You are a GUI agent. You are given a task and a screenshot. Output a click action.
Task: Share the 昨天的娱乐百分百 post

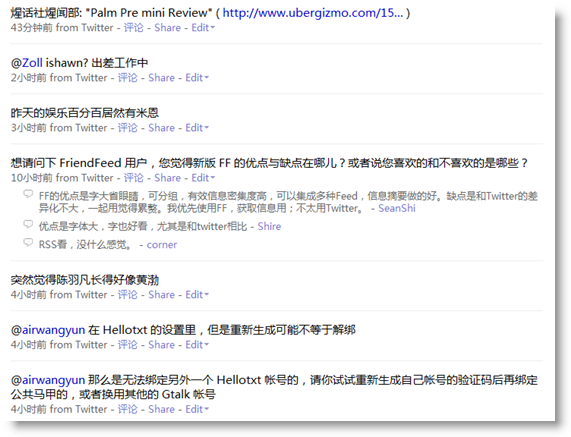161,128
